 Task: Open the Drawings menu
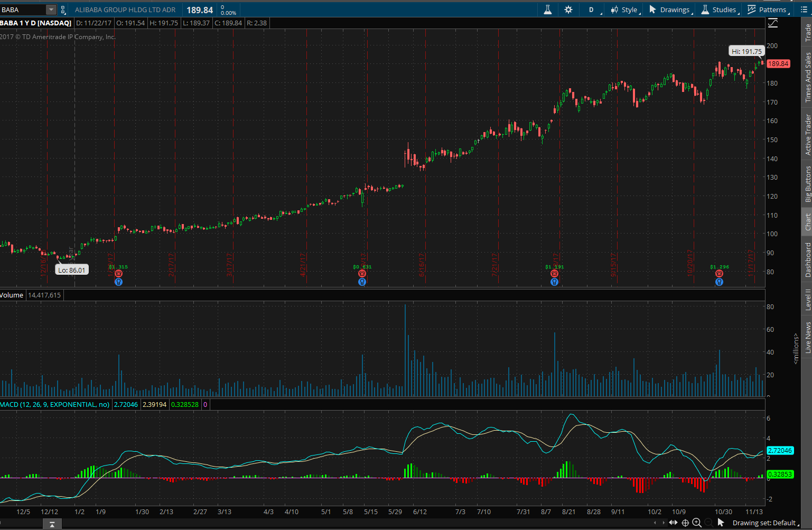[670, 10]
